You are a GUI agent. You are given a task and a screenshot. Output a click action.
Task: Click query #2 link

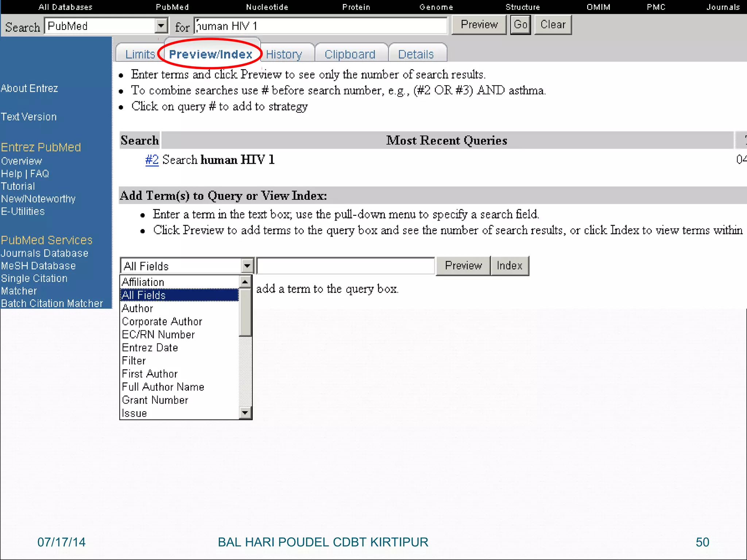point(152,160)
